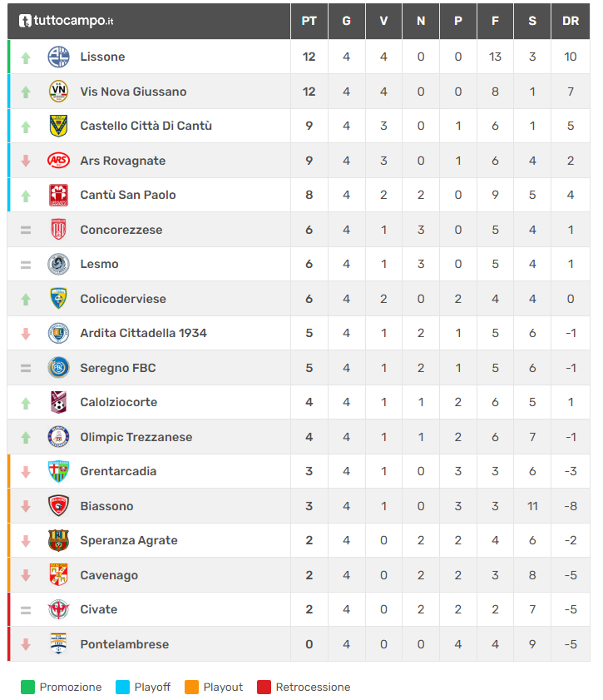Click the equals sign beside Lesmo
Screen dimensions: 603x700
26,265
